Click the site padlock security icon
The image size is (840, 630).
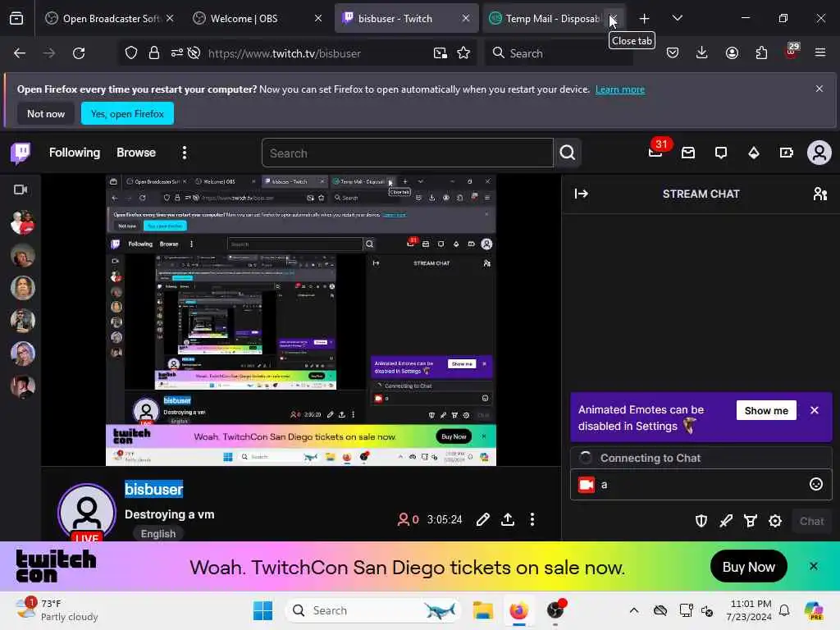154,53
